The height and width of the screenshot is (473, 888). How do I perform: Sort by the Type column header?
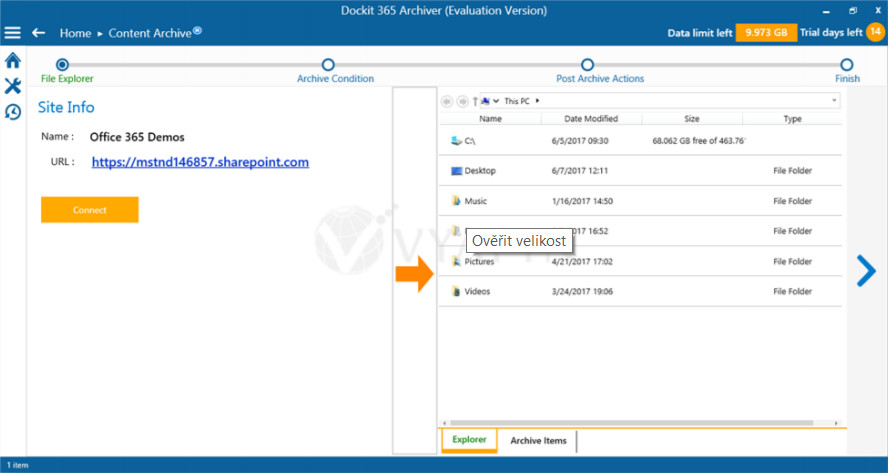coord(792,119)
